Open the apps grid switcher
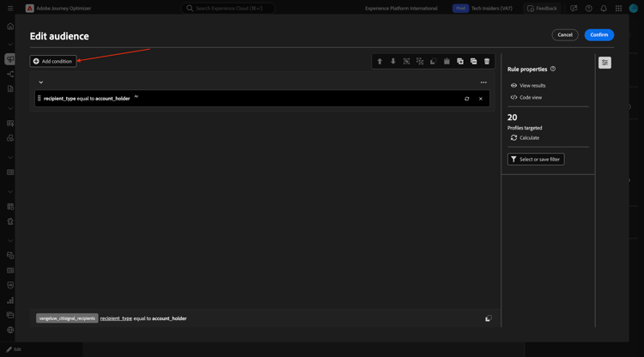 click(618, 9)
